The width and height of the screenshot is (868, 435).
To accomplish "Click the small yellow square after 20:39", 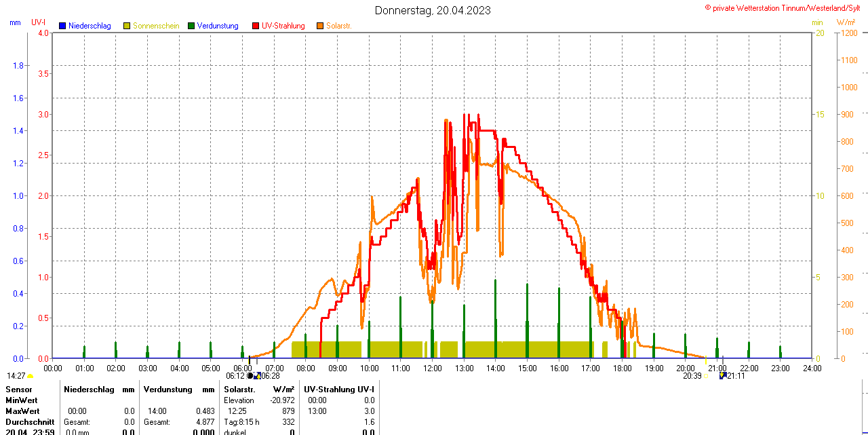I will pyautogui.click(x=706, y=375).
